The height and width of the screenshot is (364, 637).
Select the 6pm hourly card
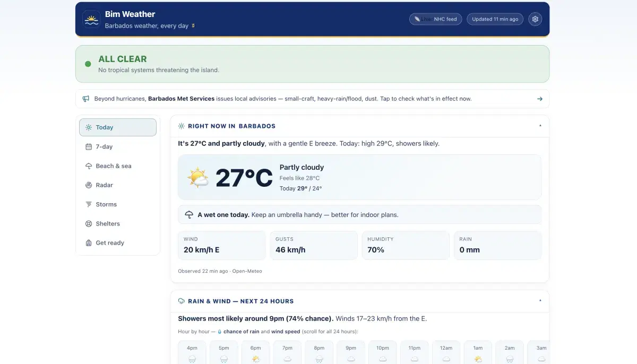pos(256,352)
